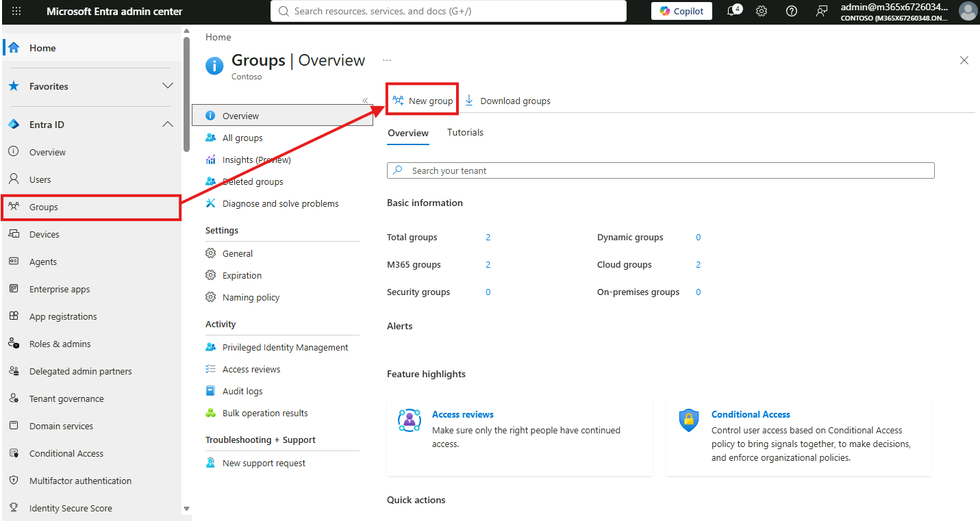Click Download groups in toolbar

tap(507, 101)
